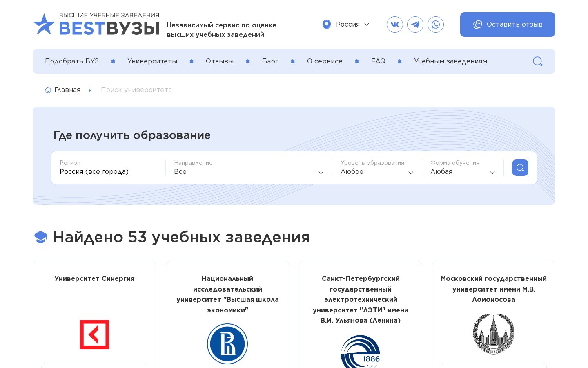The height and width of the screenshot is (368, 588).
Task: Open the Подобрать ВУЗ menu item
Action: pyautogui.click(x=72, y=61)
